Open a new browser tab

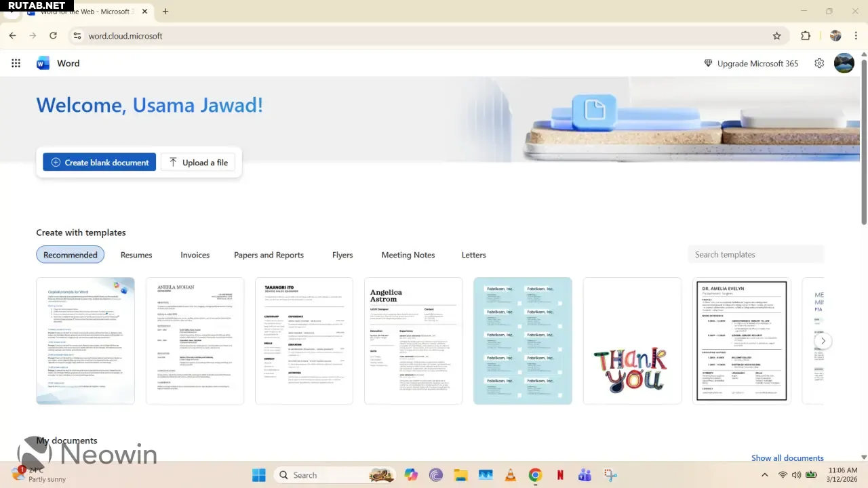coord(165,12)
